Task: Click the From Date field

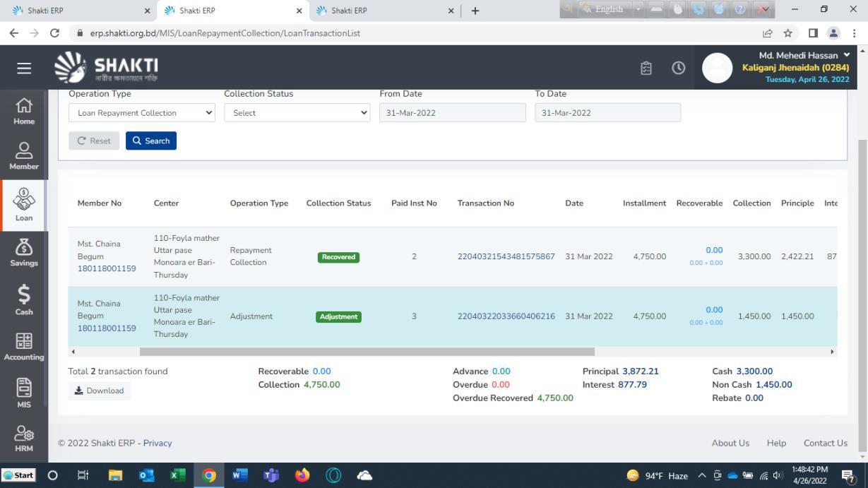Action: point(453,113)
